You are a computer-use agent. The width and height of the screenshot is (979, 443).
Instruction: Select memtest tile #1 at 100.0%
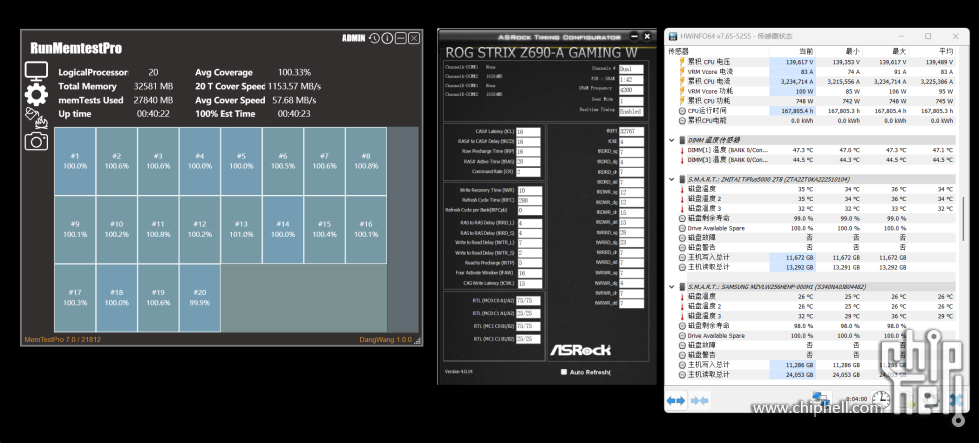75,162
